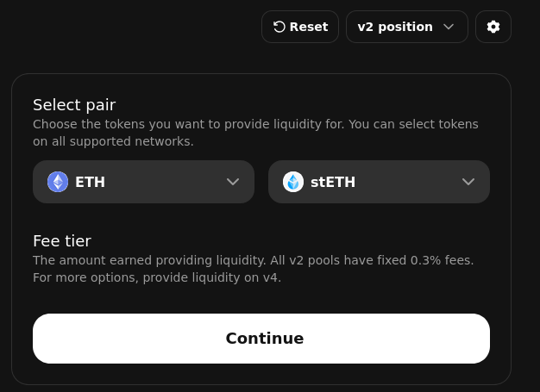The height and width of the screenshot is (392, 540).
Task: Click empty space beside the Reset button
Action: pyautogui.click(x=138, y=27)
